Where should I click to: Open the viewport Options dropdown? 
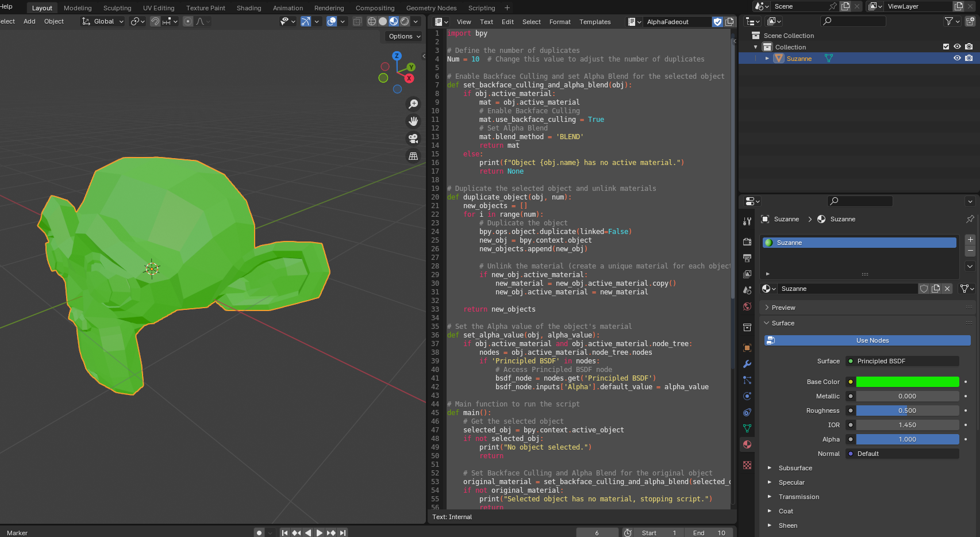405,36
